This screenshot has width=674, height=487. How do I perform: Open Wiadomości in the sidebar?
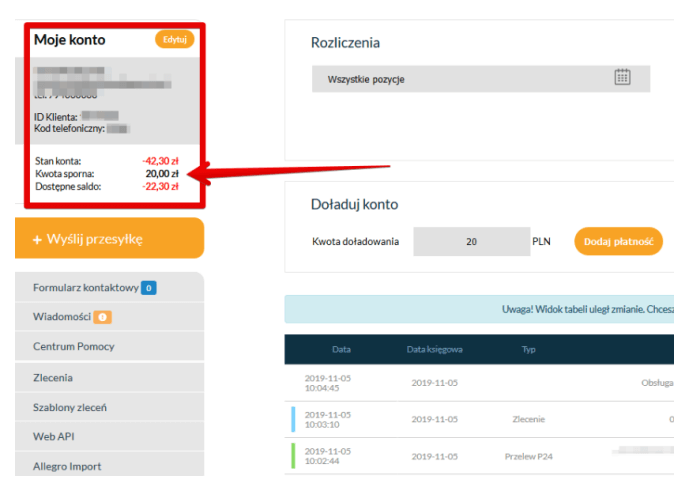point(60,317)
